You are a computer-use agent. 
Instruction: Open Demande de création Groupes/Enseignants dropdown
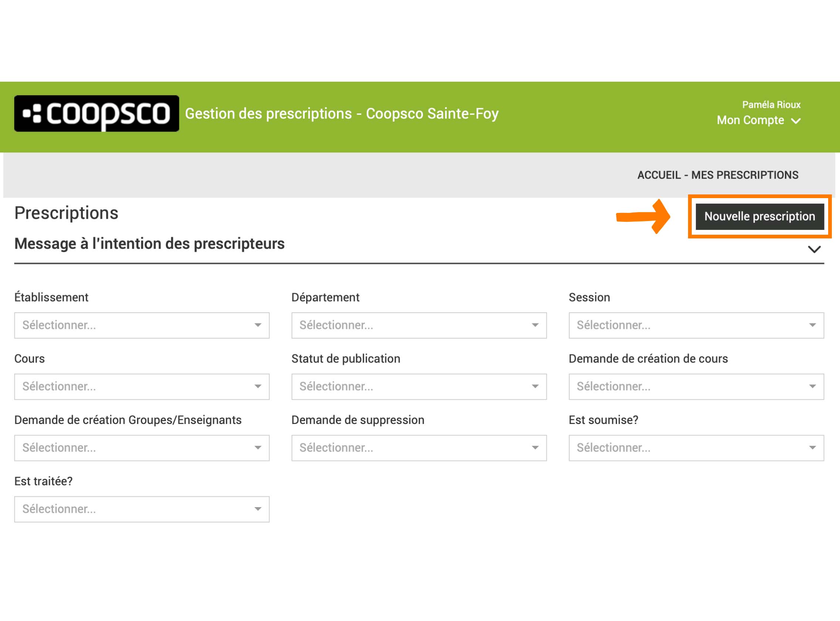142,448
